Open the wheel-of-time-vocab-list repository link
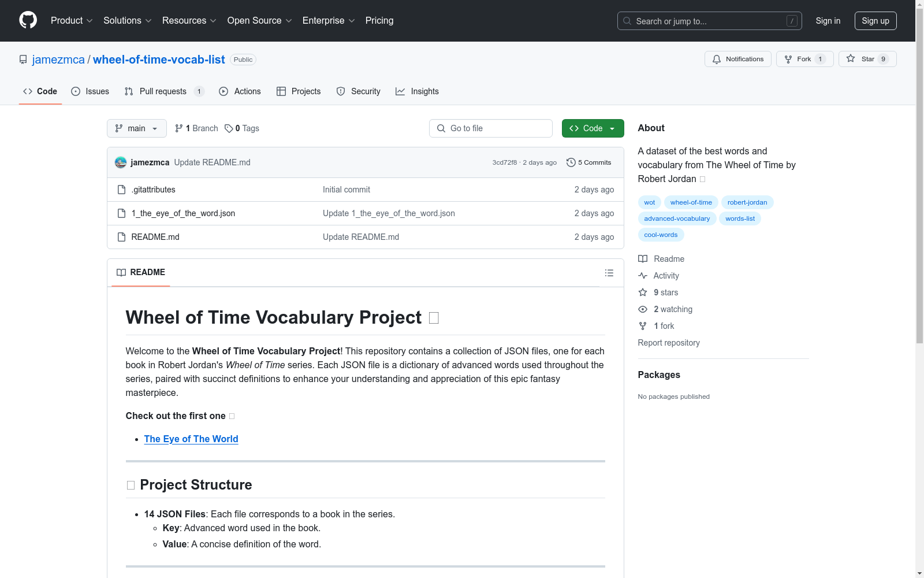 pyautogui.click(x=159, y=60)
